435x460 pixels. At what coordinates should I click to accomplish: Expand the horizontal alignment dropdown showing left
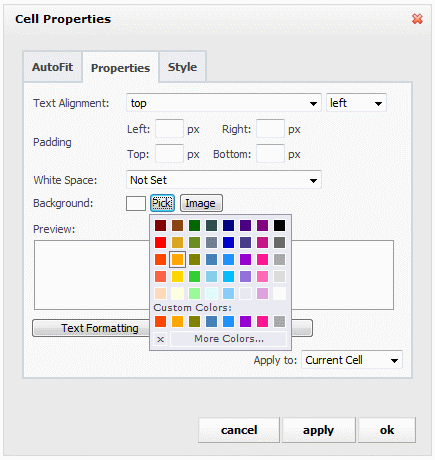tap(356, 103)
